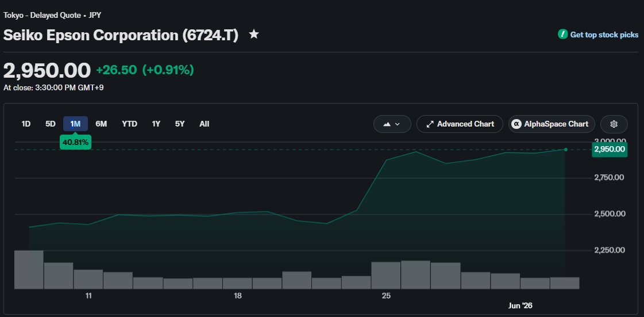Click the last volume bar

[565, 283]
